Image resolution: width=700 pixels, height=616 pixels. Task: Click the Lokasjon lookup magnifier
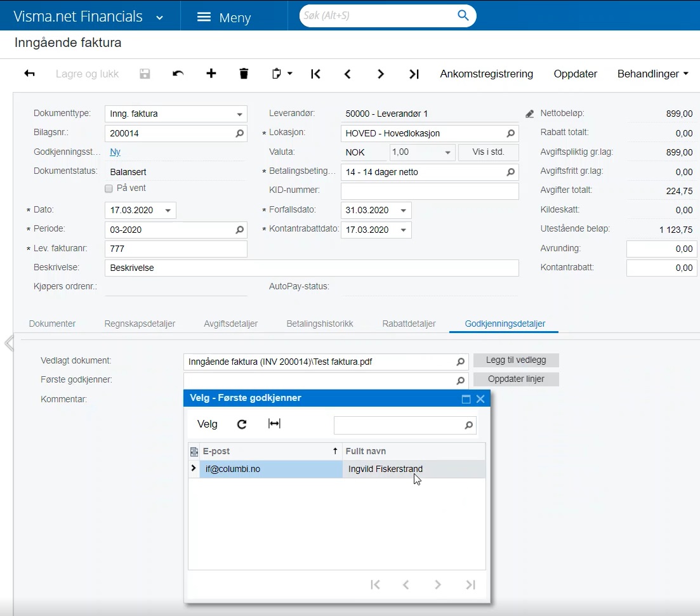coord(511,133)
